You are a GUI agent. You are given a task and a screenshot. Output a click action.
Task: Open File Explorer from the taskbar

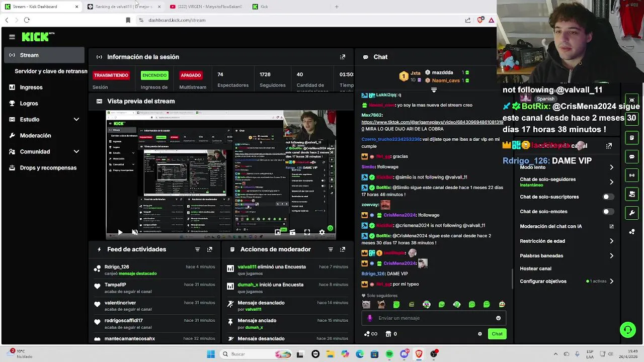pos(330,354)
